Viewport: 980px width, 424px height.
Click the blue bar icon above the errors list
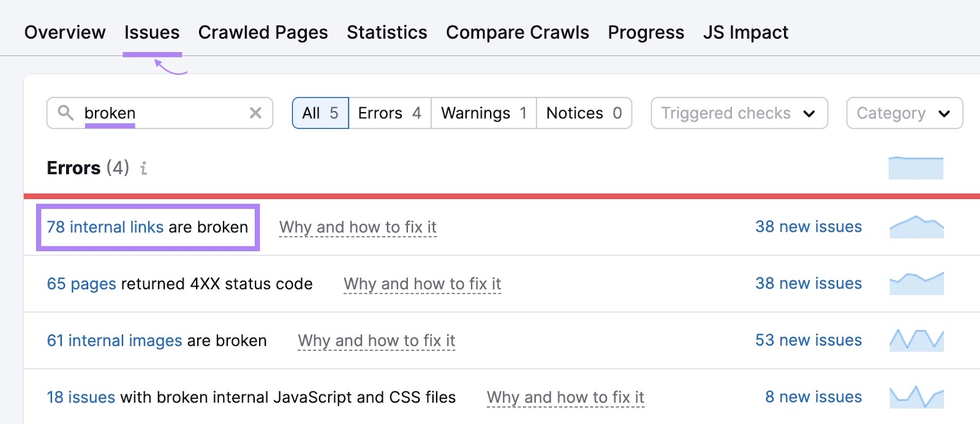[x=916, y=167]
